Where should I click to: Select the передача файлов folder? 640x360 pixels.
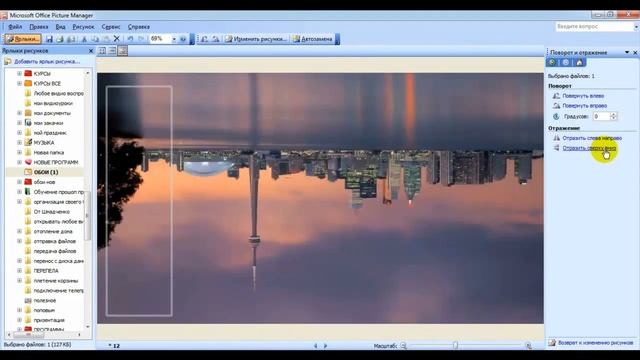[x=55, y=251]
